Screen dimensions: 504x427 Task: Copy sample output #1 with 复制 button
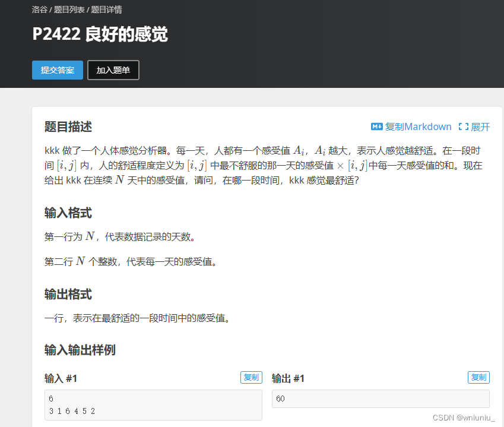click(x=478, y=377)
